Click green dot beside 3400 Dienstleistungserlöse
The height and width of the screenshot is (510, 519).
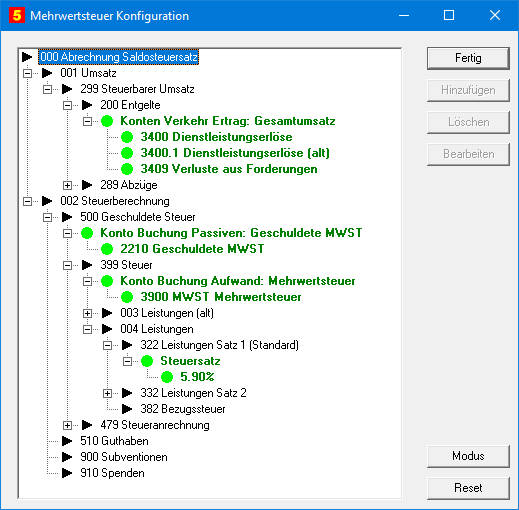point(127,137)
